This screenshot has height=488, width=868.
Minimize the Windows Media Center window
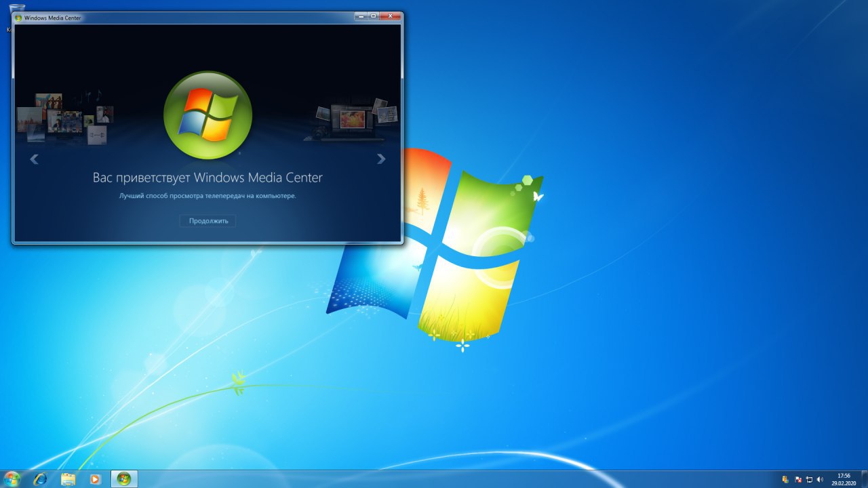point(361,16)
